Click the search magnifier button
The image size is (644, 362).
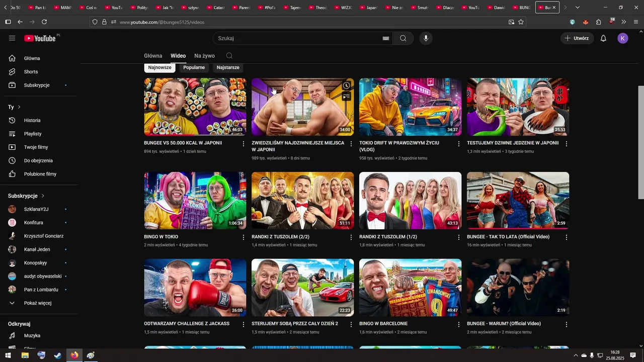point(403,38)
